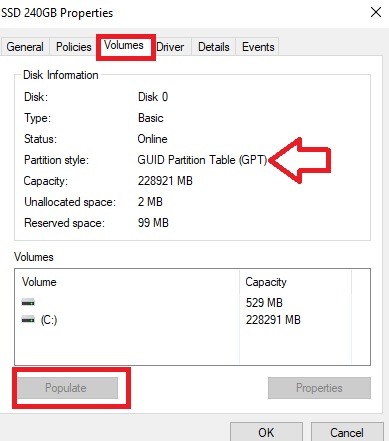The image size is (389, 441).
Task: Select the drive icon next to (C:)
Action: pyautogui.click(x=28, y=320)
